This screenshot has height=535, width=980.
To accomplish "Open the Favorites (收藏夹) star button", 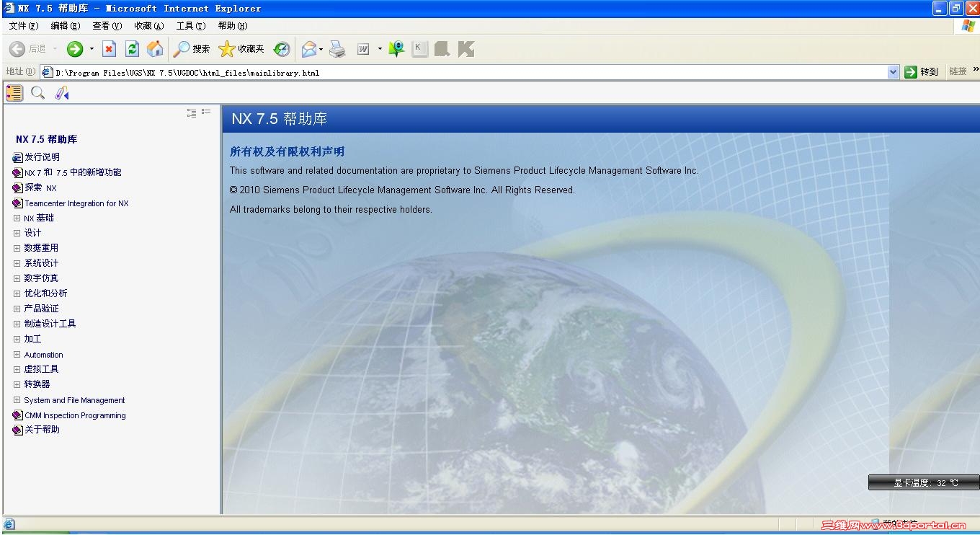I will pos(241,49).
